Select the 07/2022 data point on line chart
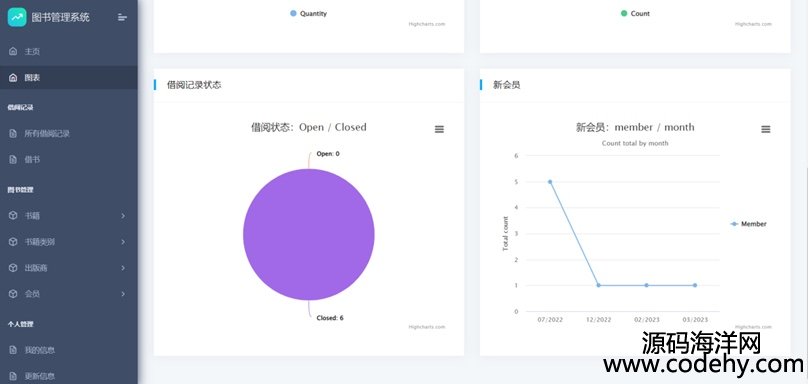 pyautogui.click(x=550, y=181)
